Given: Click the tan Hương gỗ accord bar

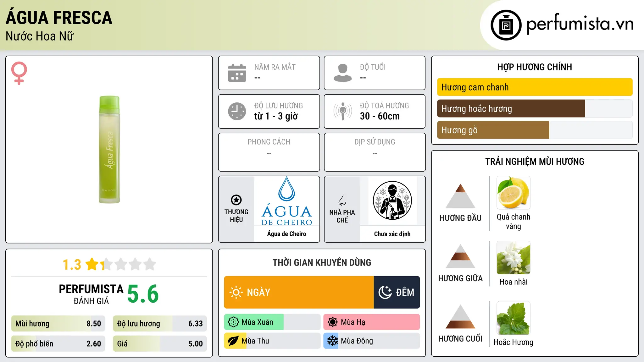Looking at the screenshot, I should tap(493, 130).
